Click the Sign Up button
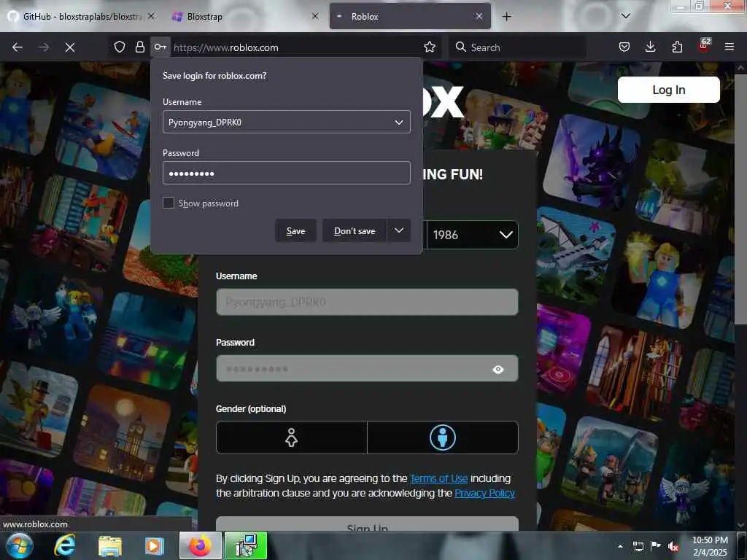 coord(367,524)
